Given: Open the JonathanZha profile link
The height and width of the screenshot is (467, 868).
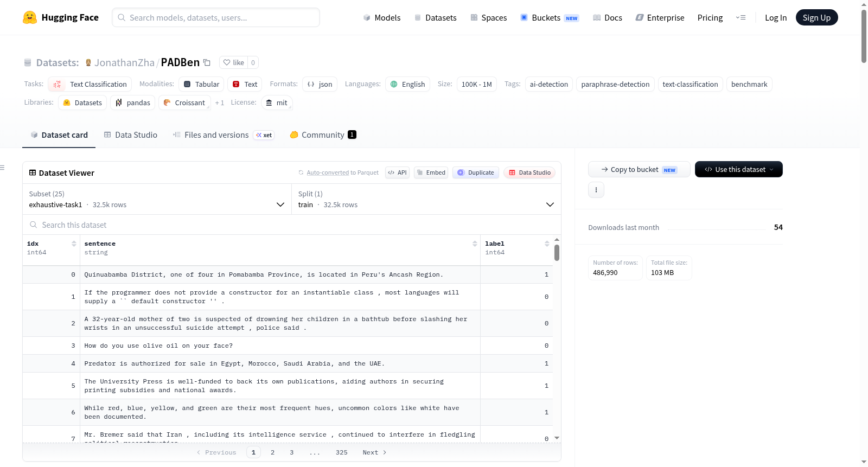Looking at the screenshot, I should click(x=124, y=62).
